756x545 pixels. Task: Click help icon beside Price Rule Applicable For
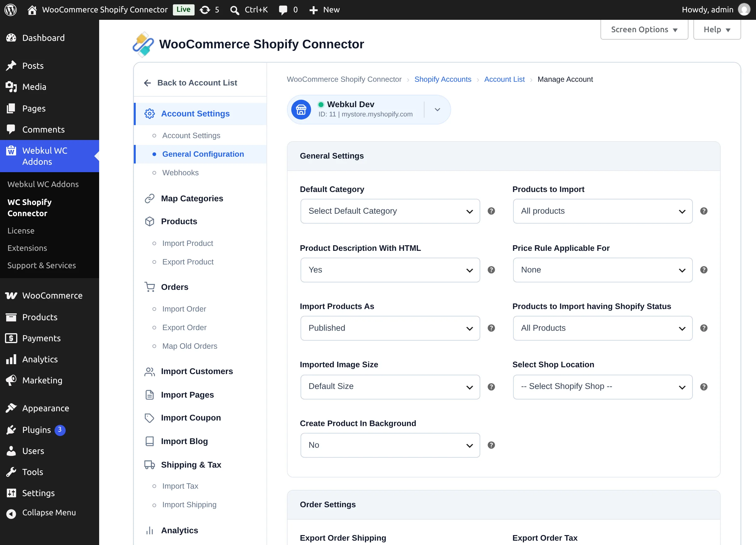pyautogui.click(x=704, y=270)
